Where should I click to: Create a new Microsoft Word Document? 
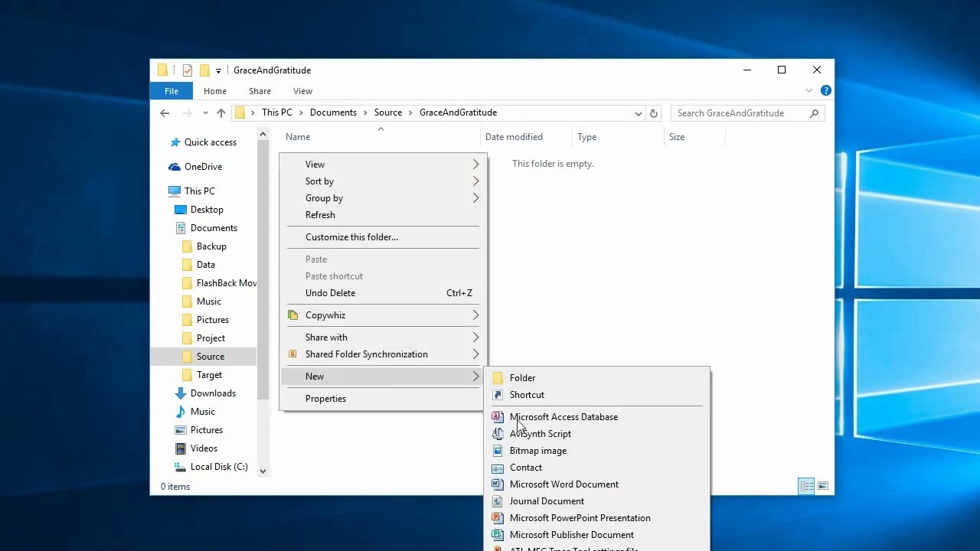(597, 484)
